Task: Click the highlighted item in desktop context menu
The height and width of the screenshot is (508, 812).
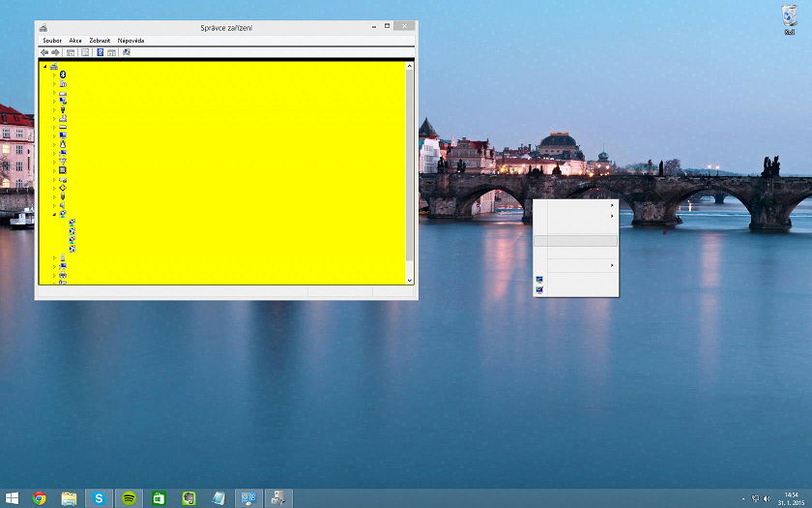Action: [x=575, y=240]
